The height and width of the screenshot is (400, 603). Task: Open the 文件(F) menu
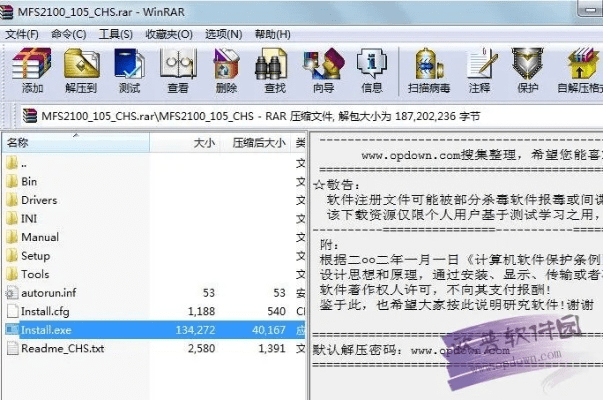[22, 34]
